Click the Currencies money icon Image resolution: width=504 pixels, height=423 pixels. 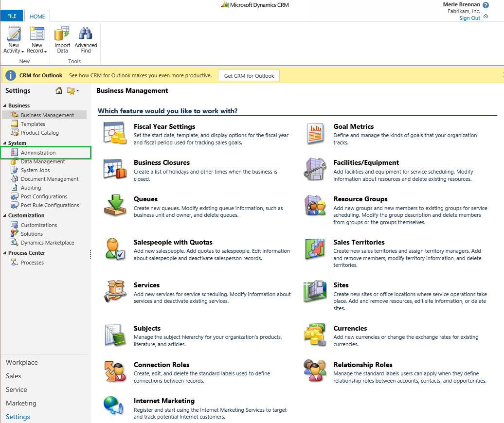(315, 335)
